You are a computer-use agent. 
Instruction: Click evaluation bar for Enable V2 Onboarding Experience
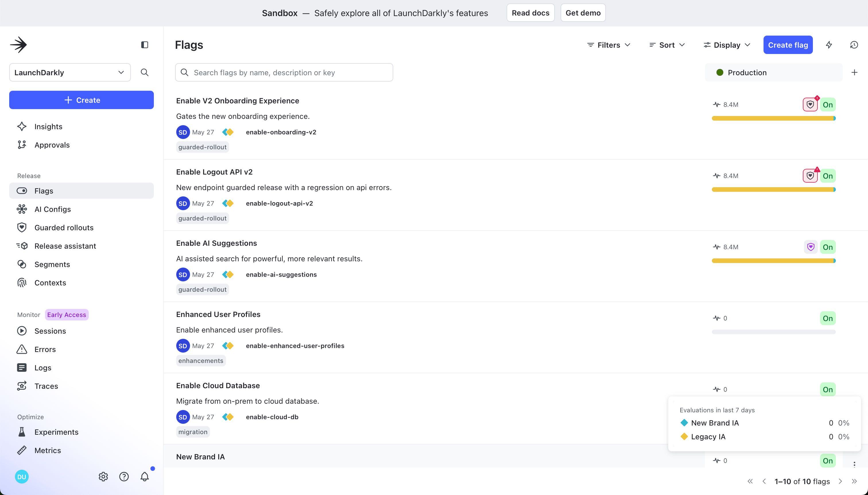pyautogui.click(x=774, y=118)
